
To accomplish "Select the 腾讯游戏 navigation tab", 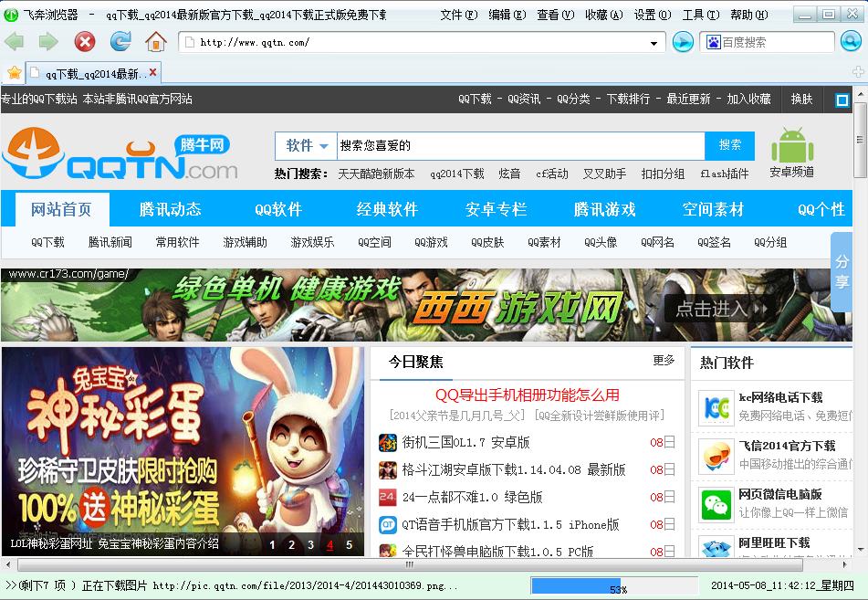I will click(604, 209).
